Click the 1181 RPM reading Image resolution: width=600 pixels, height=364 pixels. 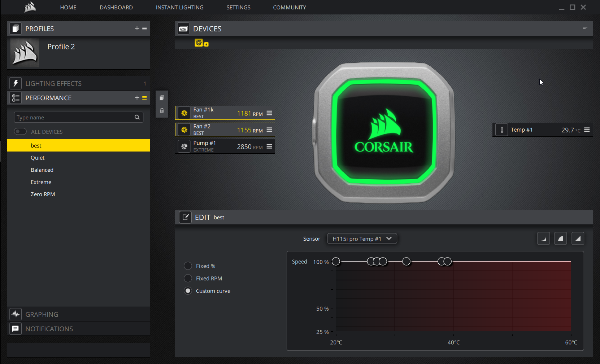[250, 114]
